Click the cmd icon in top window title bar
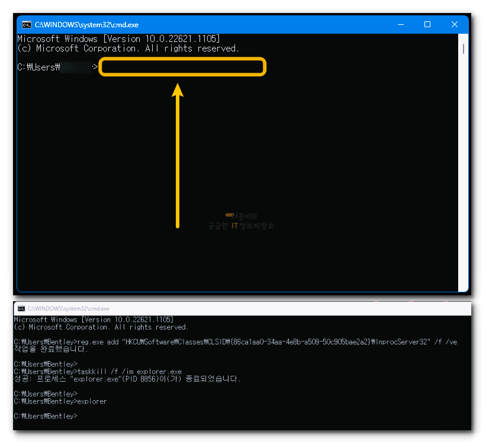Screen dimensions: 489x448 (x=27, y=25)
